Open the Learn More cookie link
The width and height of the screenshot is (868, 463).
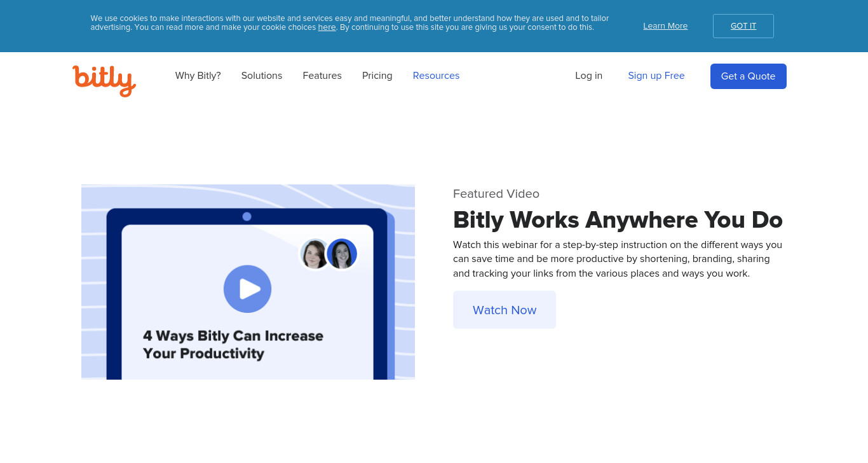point(665,26)
